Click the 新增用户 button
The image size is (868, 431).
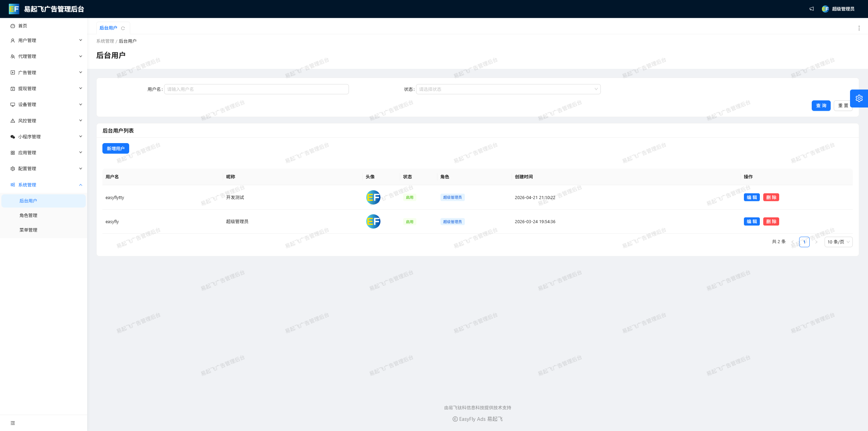(116, 149)
